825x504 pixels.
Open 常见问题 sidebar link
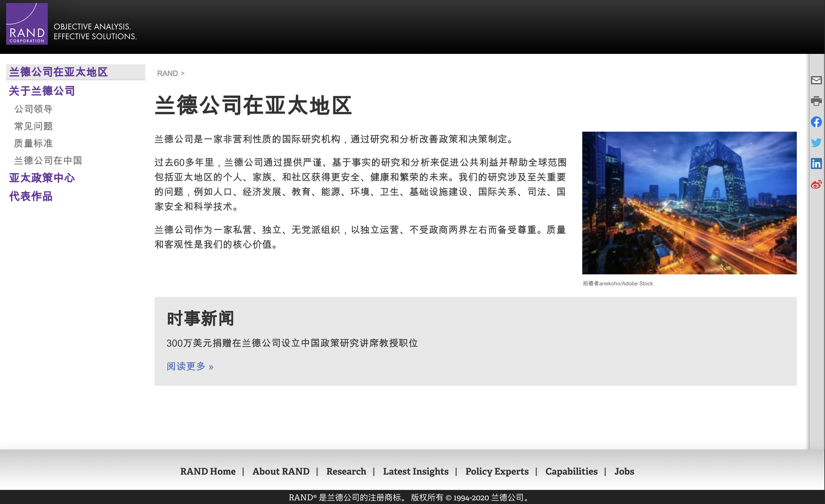click(x=33, y=126)
